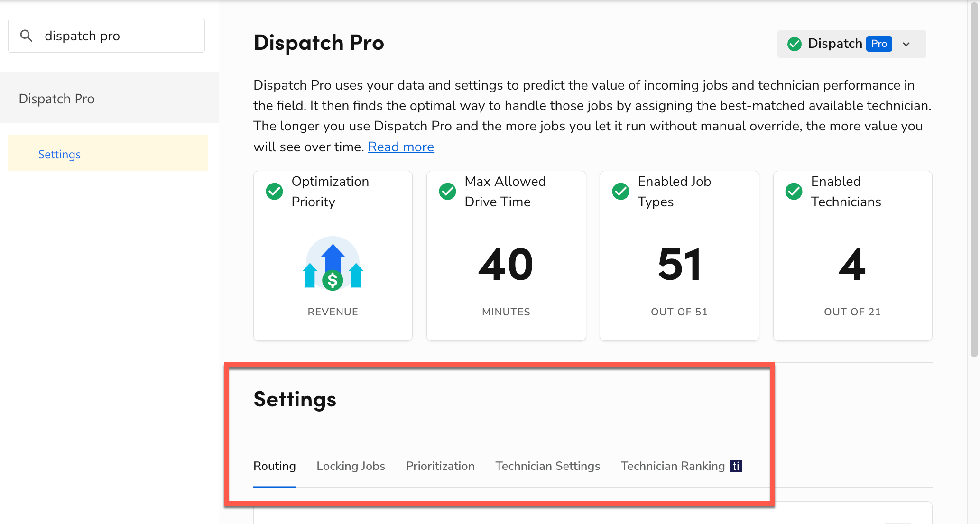
Task: Click Dispatch Pro in the sidebar
Action: click(109, 98)
